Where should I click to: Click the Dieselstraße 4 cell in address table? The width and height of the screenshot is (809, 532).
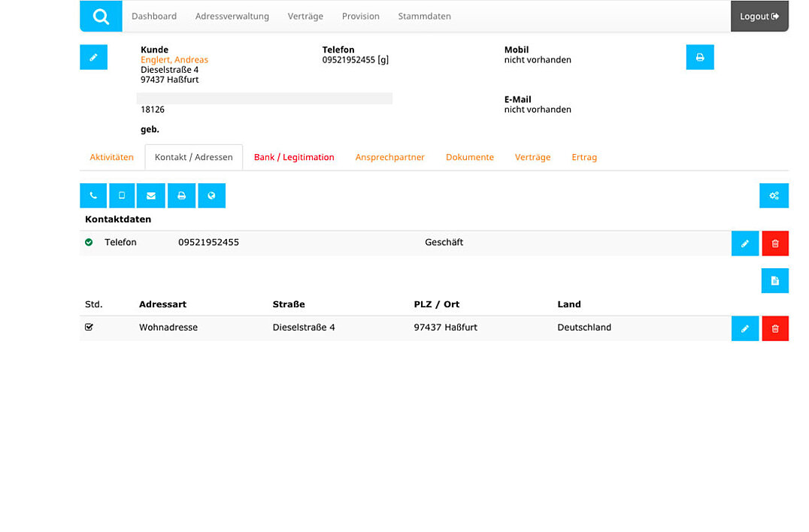pos(304,328)
